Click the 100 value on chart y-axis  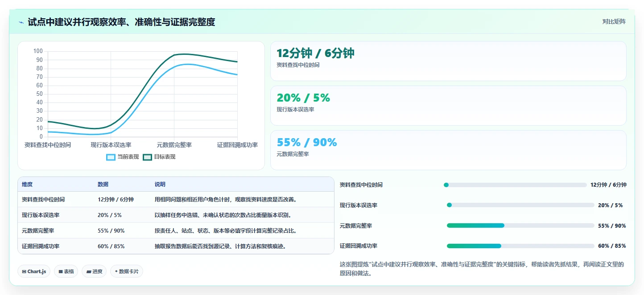click(38, 51)
